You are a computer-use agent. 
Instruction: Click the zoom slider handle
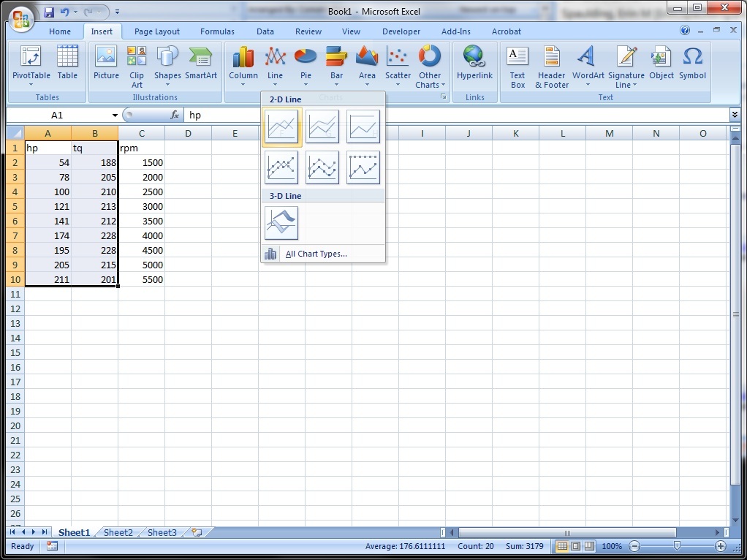677,546
